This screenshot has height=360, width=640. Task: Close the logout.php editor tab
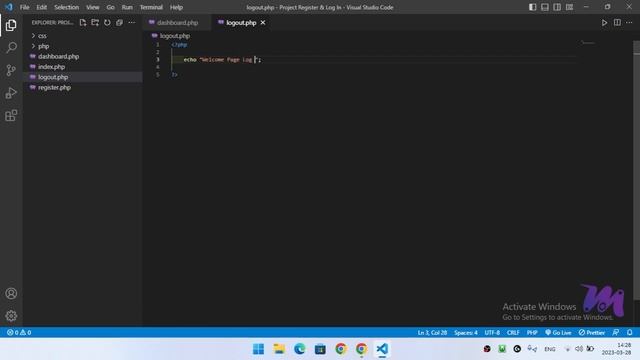[x=263, y=23]
